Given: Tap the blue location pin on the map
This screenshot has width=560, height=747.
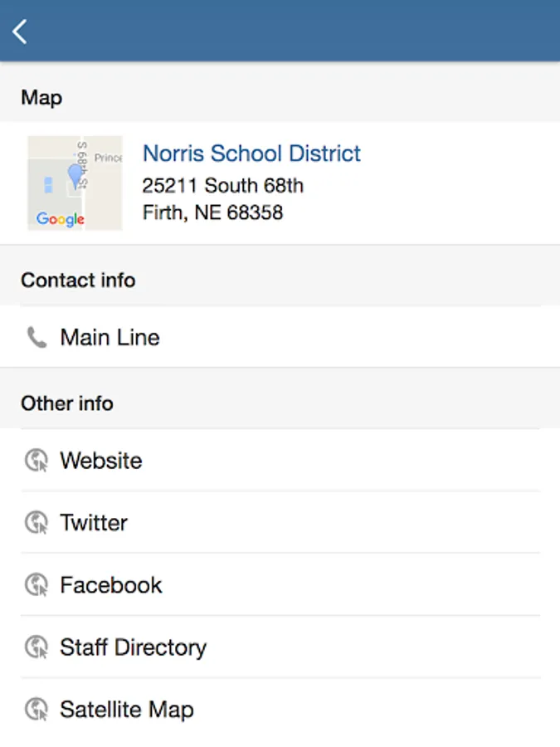Looking at the screenshot, I should tap(75, 176).
